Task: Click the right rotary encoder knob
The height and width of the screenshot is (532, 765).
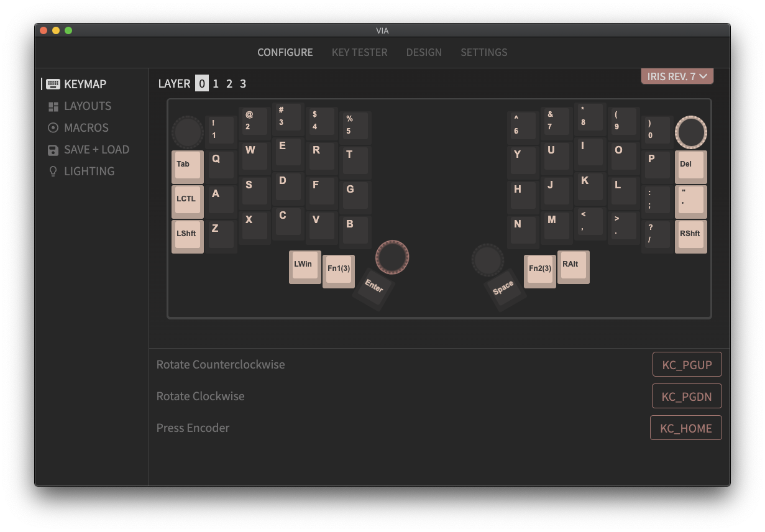Action: [690, 132]
